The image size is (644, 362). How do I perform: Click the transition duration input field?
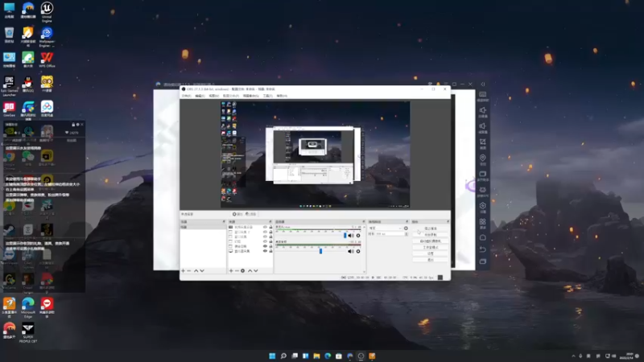(390, 234)
